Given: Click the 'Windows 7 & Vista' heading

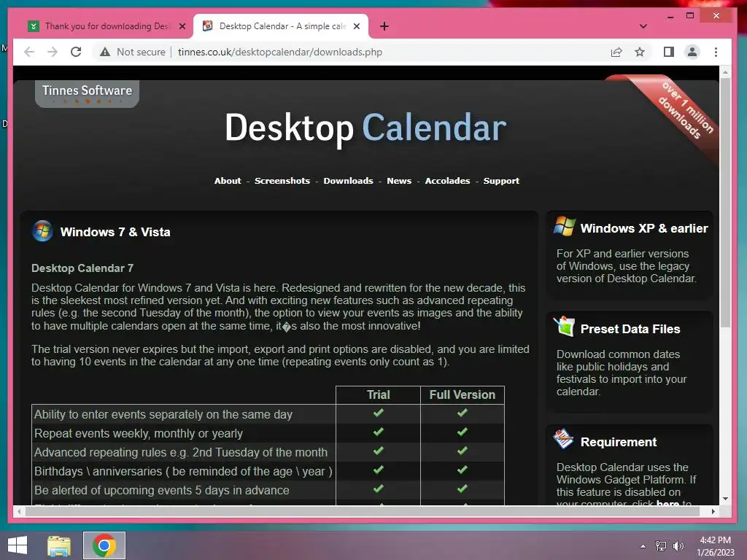Looking at the screenshot, I should coord(115,232).
